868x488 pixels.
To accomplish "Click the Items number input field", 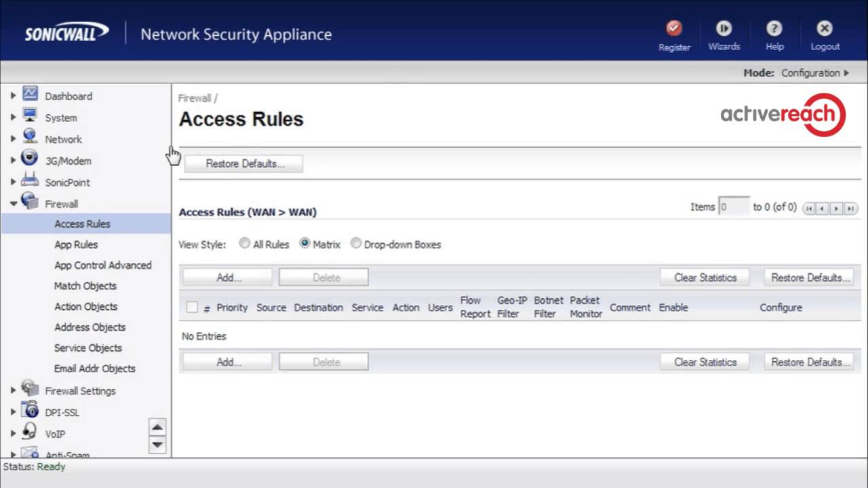I will (x=734, y=207).
